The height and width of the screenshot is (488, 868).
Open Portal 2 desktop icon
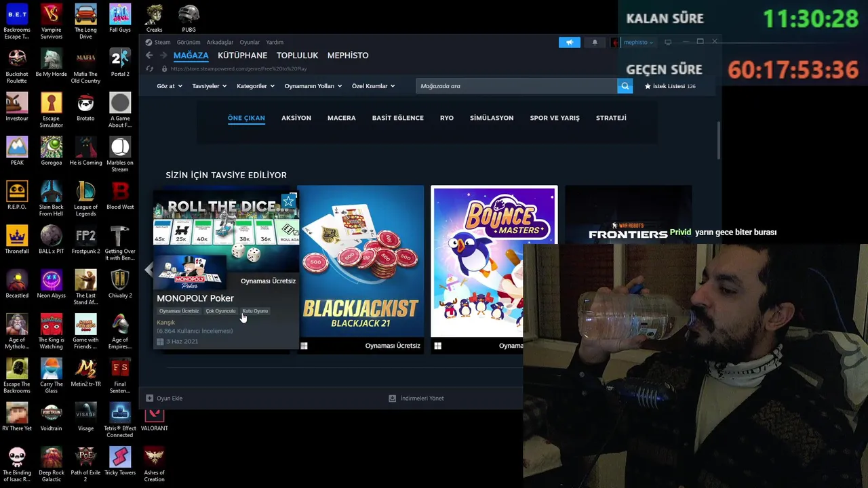120,63
